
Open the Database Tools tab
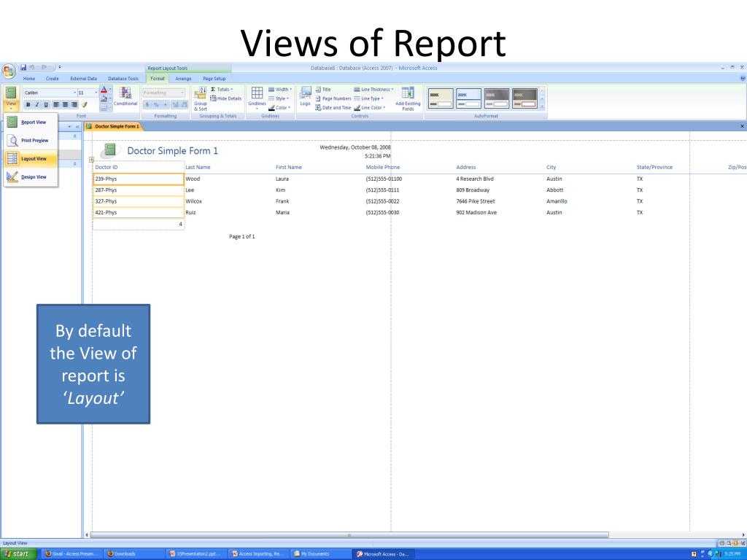click(x=123, y=79)
